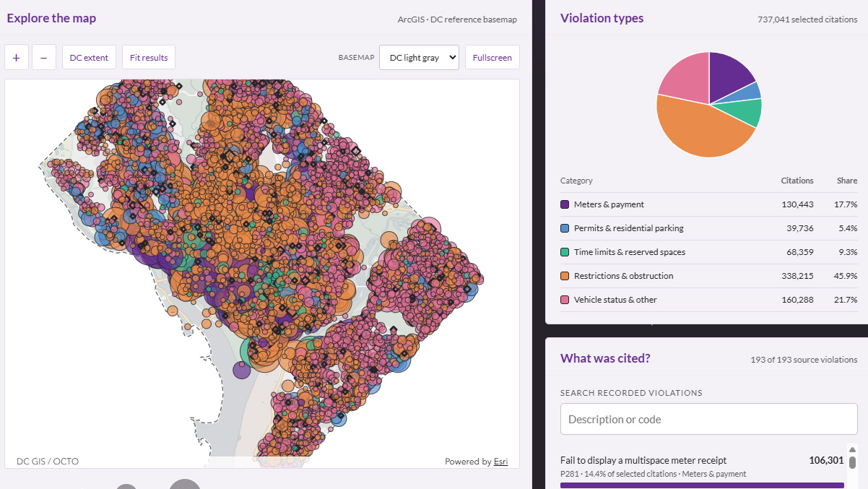Click the 193 of 193 source violations text
868x489 pixels.
pos(804,360)
